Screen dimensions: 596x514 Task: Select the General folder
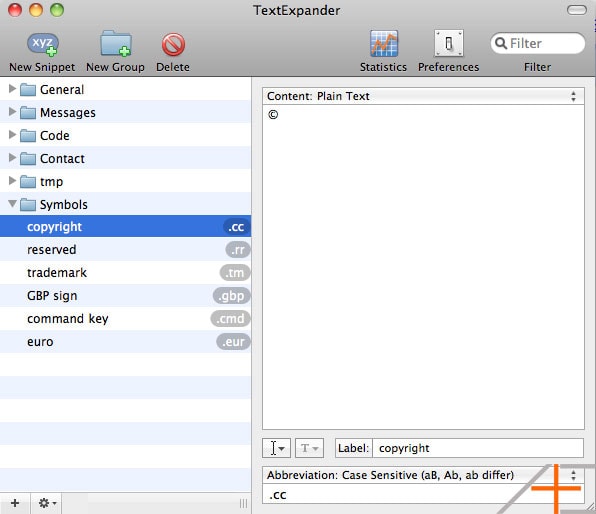pyautogui.click(x=125, y=89)
